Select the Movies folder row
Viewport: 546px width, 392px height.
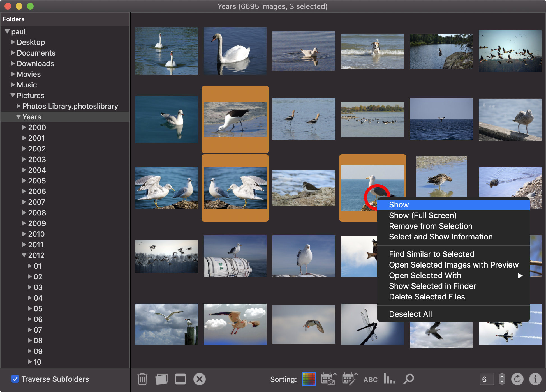65,74
